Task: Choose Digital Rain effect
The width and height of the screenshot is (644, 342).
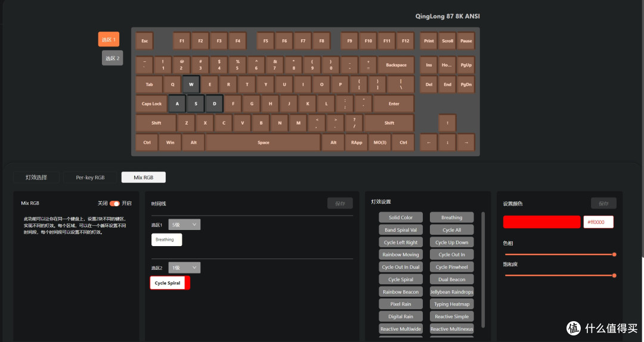Action: (401, 316)
